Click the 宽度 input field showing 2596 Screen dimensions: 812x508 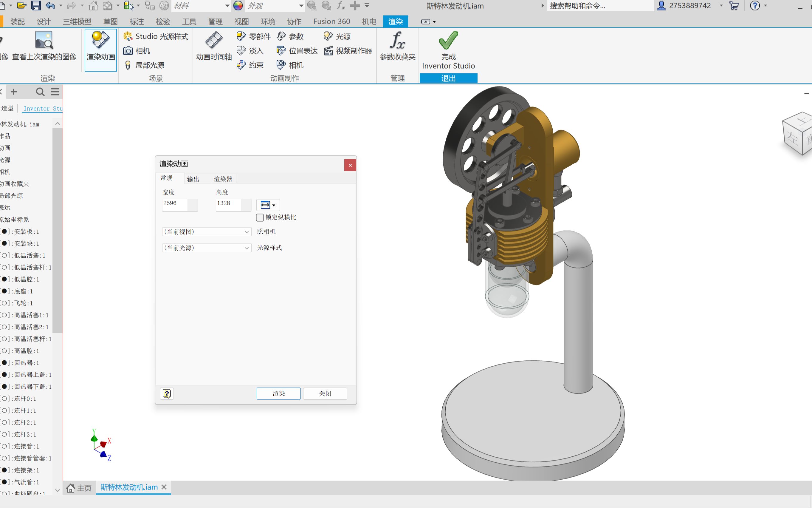(175, 204)
